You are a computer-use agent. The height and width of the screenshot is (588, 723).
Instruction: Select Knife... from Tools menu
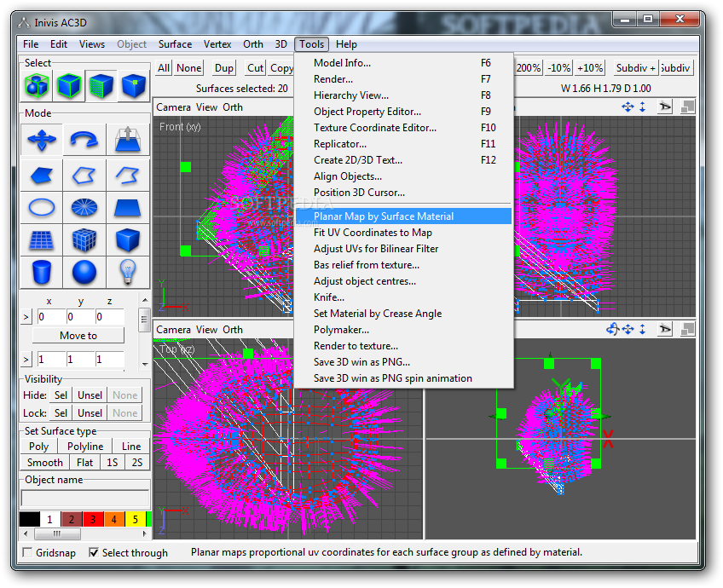point(403,297)
